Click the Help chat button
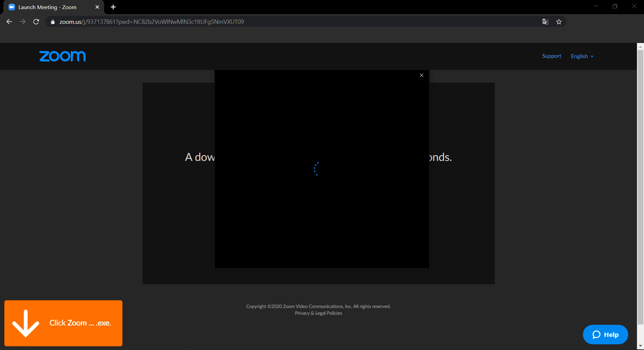 pos(605,335)
